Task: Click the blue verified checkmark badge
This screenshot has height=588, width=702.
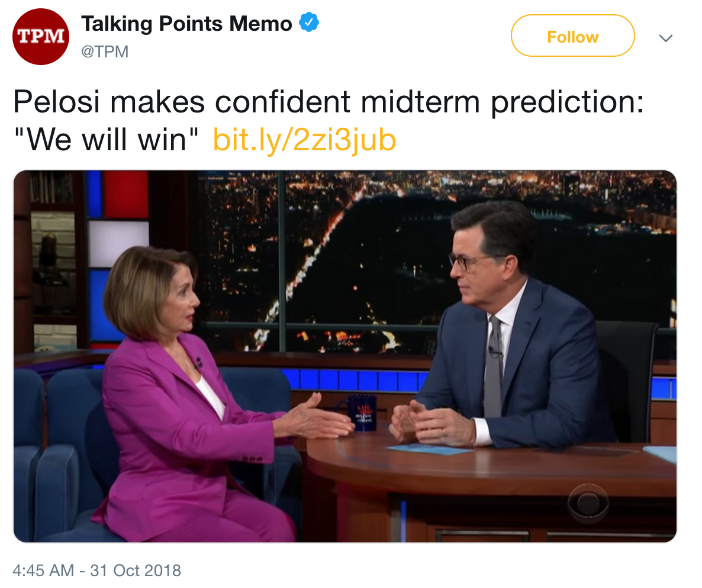Action: point(309,22)
